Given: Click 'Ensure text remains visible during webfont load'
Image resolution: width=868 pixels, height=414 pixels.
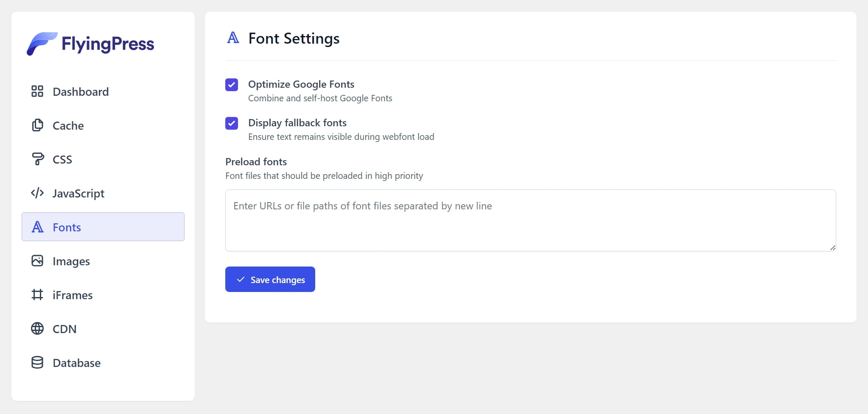Looking at the screenshot, I should (x=341, y=137).
